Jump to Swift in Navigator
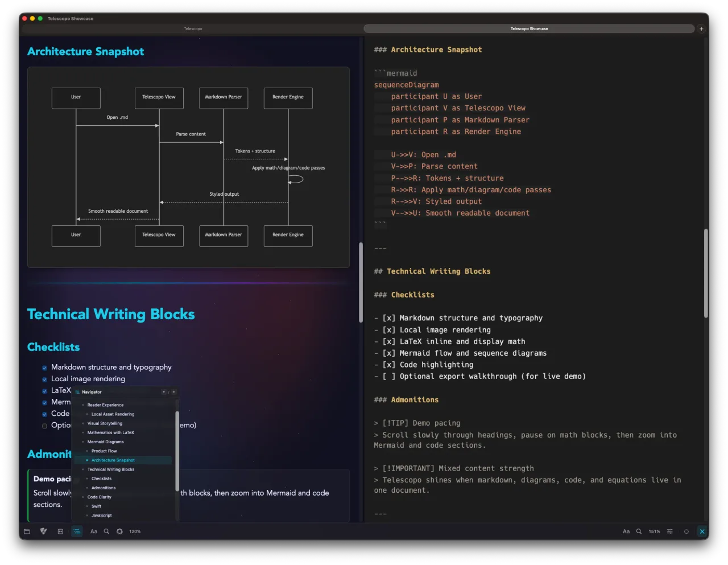Viewport: 728px width, 565px height. (x=96, y=506)
